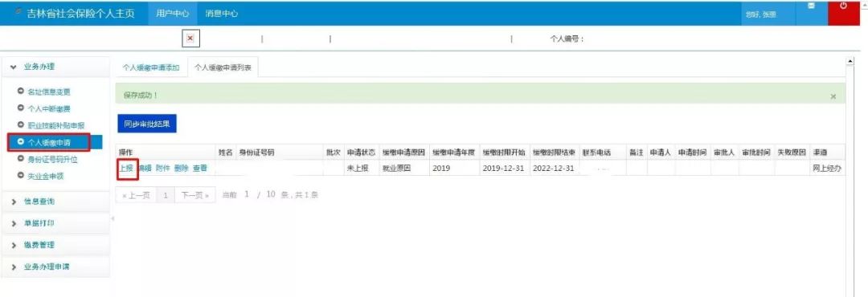Screen dimensions: 868x297
Task: Go to next page 下一页
Action: [194, 195]
